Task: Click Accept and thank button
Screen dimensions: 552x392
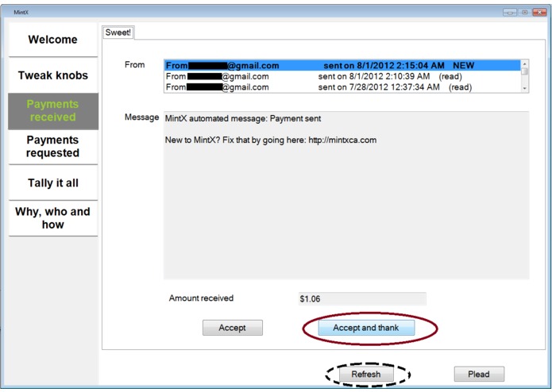Action: (366, 328)
